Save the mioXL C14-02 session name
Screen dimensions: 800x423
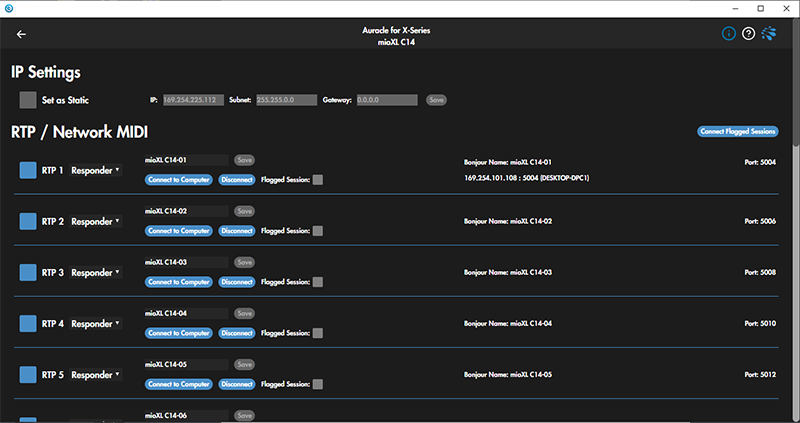[244, 211]
